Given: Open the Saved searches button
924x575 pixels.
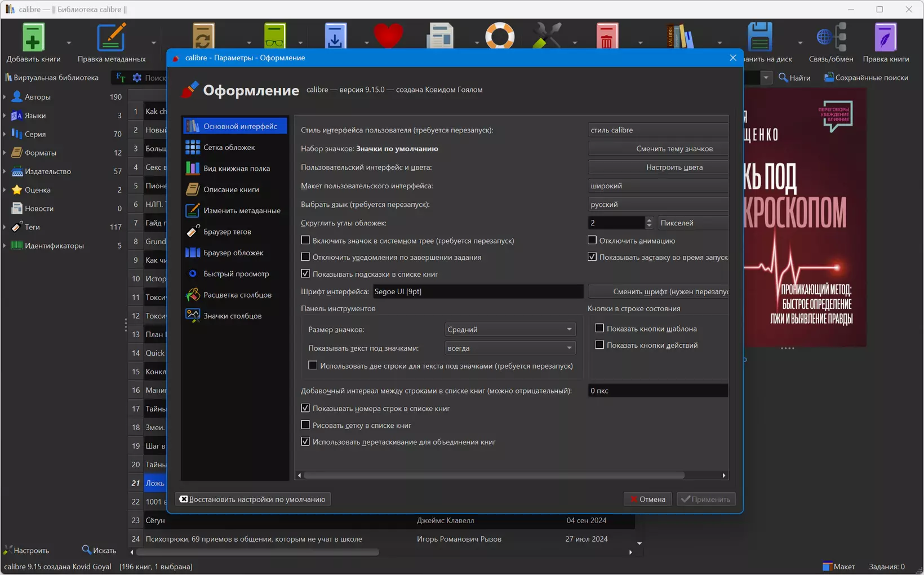Looking at the screenshot, I should [866, 78].
